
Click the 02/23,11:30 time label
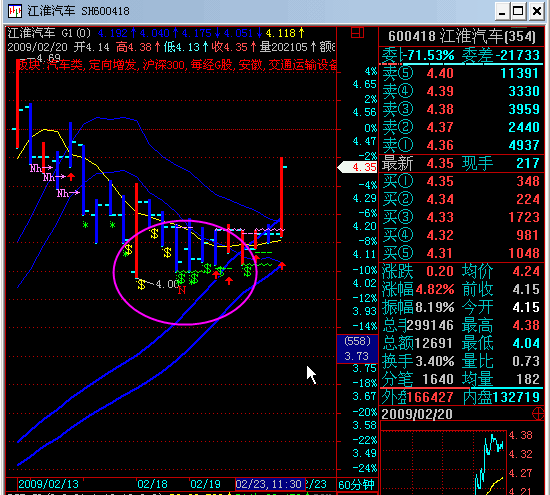click(x=269, y=484)
